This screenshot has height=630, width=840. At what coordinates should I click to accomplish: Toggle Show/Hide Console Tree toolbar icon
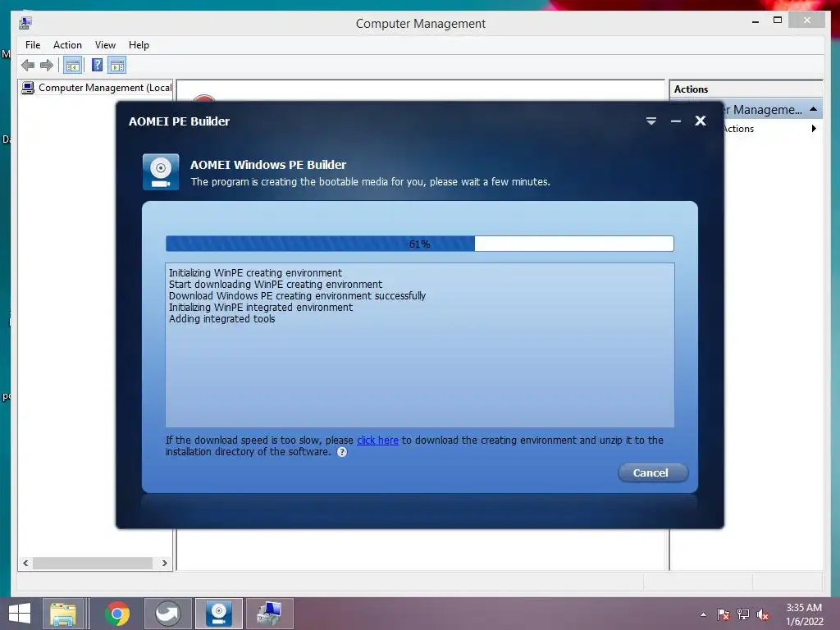(72, 66)
